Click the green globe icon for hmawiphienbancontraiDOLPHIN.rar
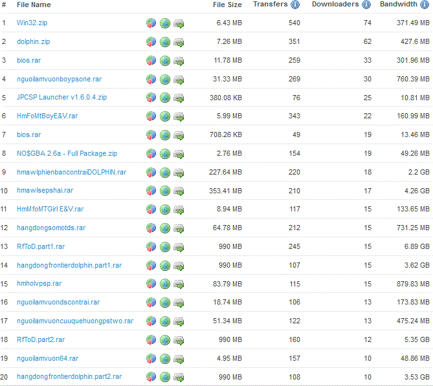The width and height of the screenshot is (433, 386). tap(165, 172)
